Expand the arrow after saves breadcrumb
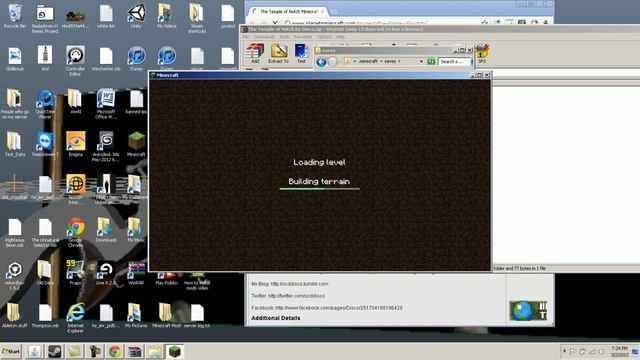640x360 pixels. pyautogui.click(x=399, y=61)
